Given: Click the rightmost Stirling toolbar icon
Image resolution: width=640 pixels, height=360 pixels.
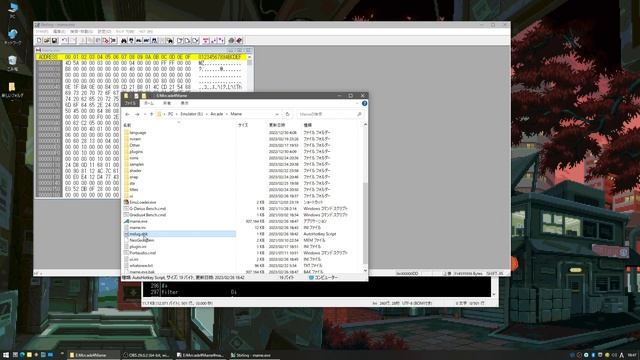Looking at the screenshot, I should tap(239, 40).
